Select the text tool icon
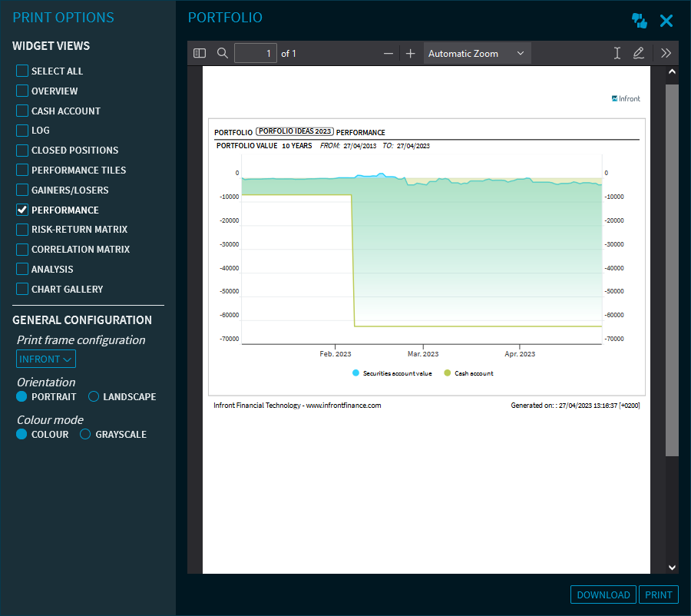Image resolution: width=691 pixels, height=616 pixels. pos(617,53)
